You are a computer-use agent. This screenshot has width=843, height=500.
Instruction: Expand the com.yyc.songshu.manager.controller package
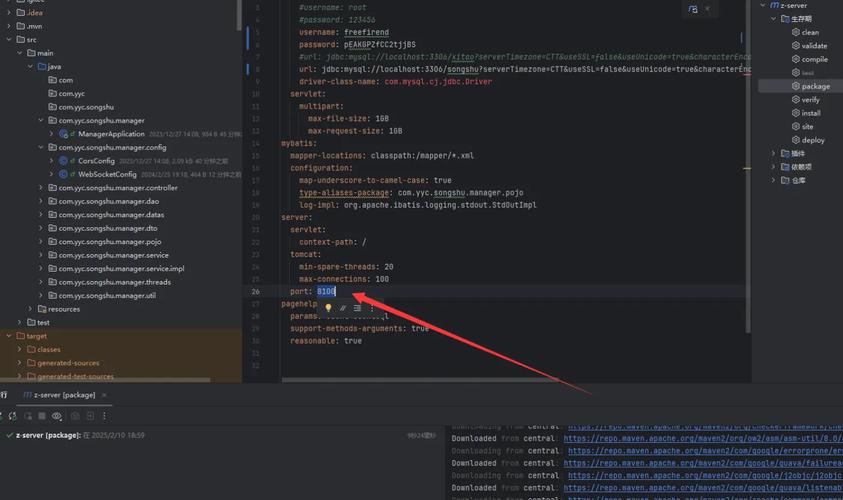click(x=41, y=188)
